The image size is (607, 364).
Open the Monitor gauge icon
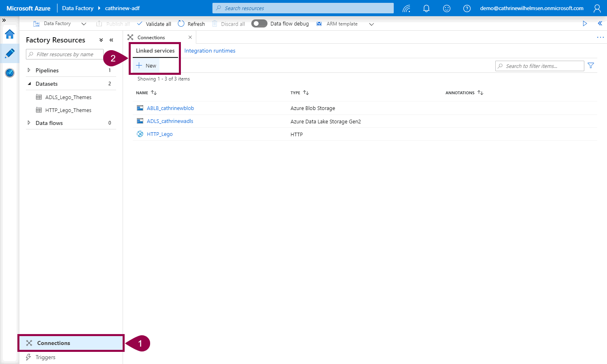(x=10, y=73)
